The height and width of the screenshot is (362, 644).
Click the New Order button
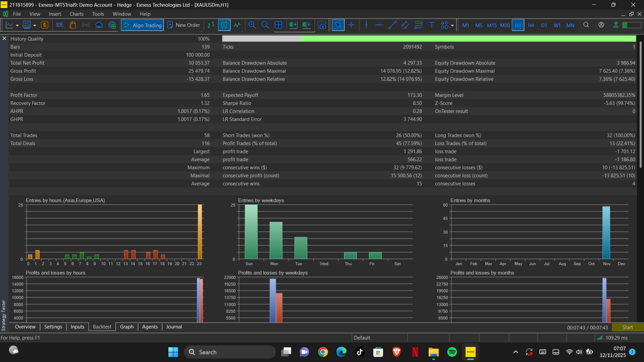pyautogui.click(x=184, y=25)
